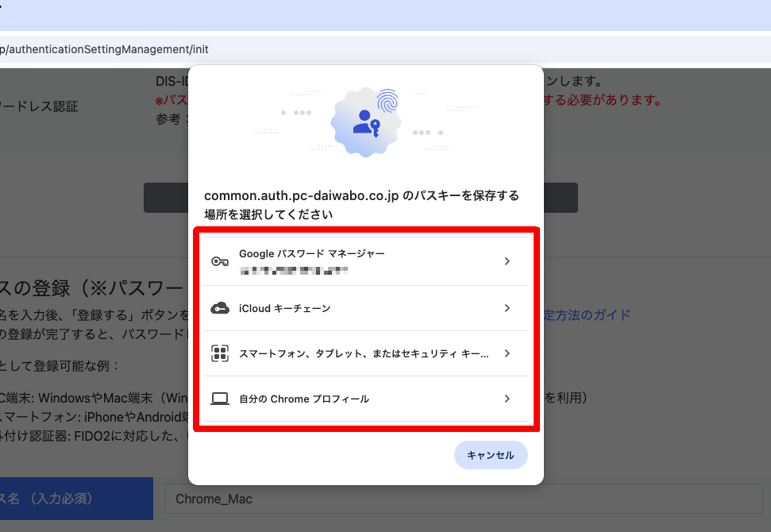Pick 自分の Chrome プロフィール option
Image resolution: width=771 pixels, height=532 pixels.
tap(303, 399)
